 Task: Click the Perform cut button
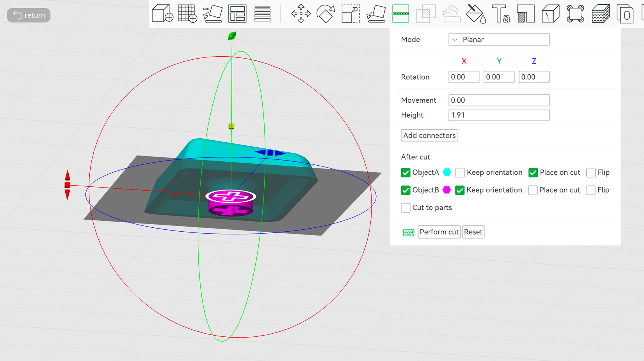point(439,232)
